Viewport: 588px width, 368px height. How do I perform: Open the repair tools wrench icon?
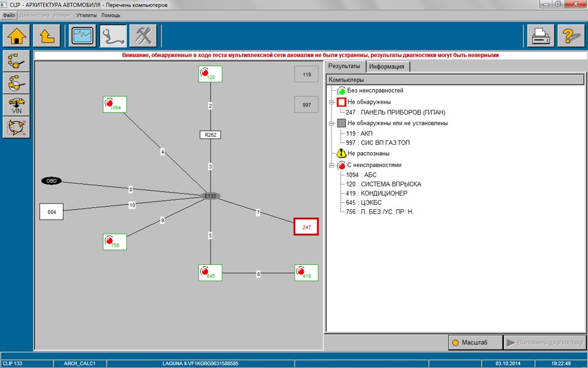coord(143,36)
